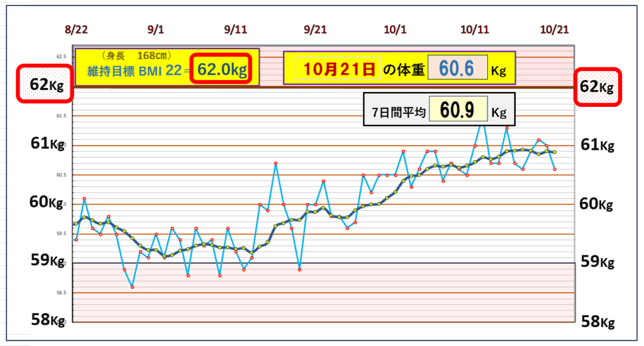Click the left 59Kg axis label
The height and width of the screenshot is (346, 644).
(x=47, y=260)
